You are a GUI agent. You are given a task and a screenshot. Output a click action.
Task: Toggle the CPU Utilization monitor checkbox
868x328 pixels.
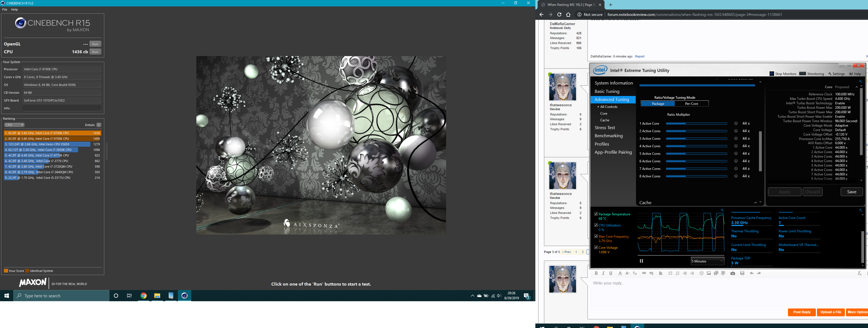point(596,225)
